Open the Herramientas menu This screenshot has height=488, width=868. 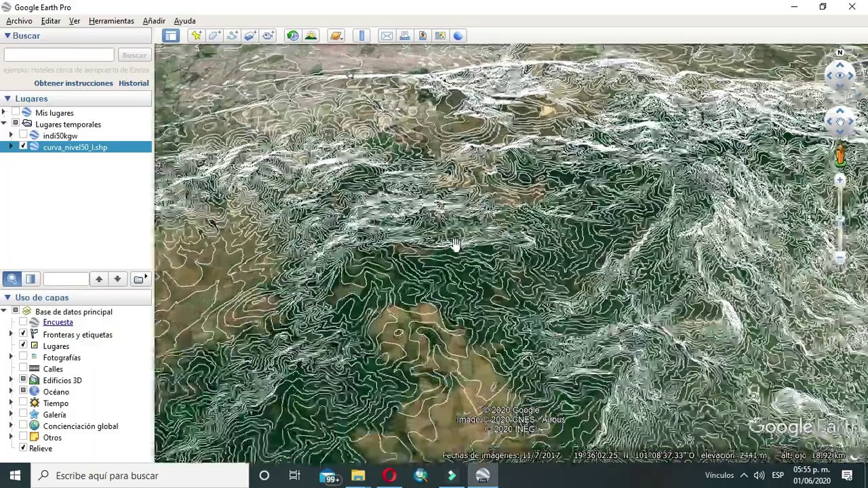click(x=111, y=21)
